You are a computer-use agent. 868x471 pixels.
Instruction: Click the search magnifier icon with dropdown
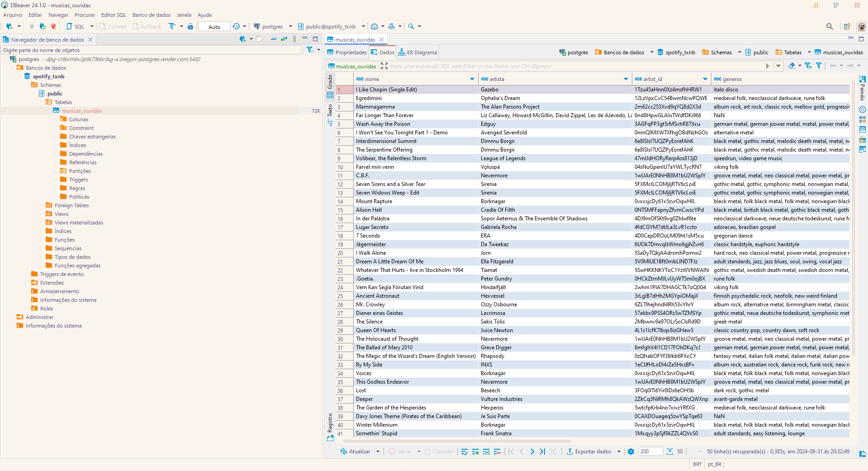[x=411, y=26]
